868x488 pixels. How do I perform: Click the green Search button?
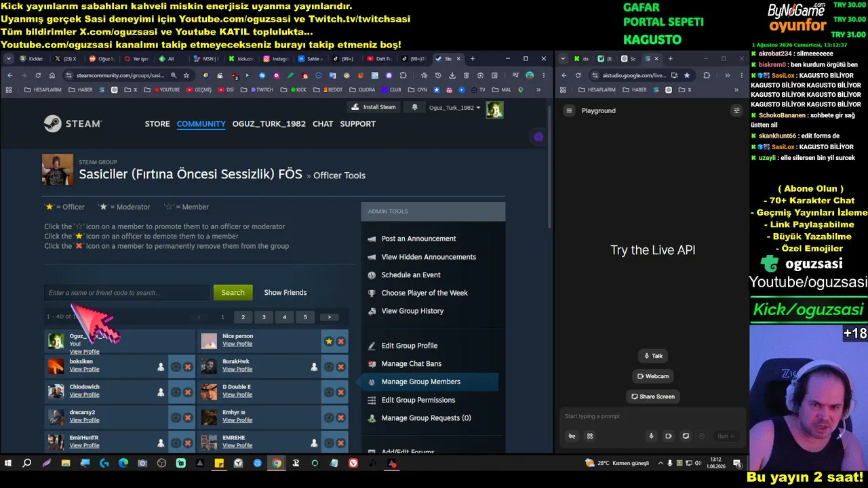(233, 293)
